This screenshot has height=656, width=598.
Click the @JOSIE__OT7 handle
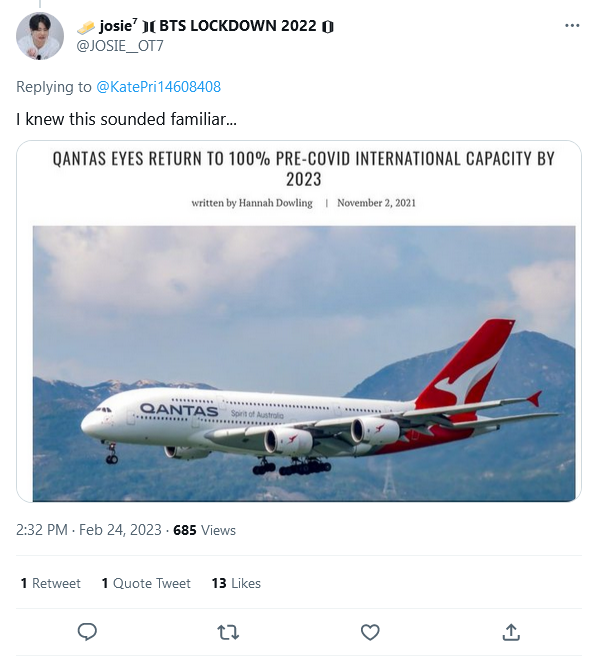(120, 46)
